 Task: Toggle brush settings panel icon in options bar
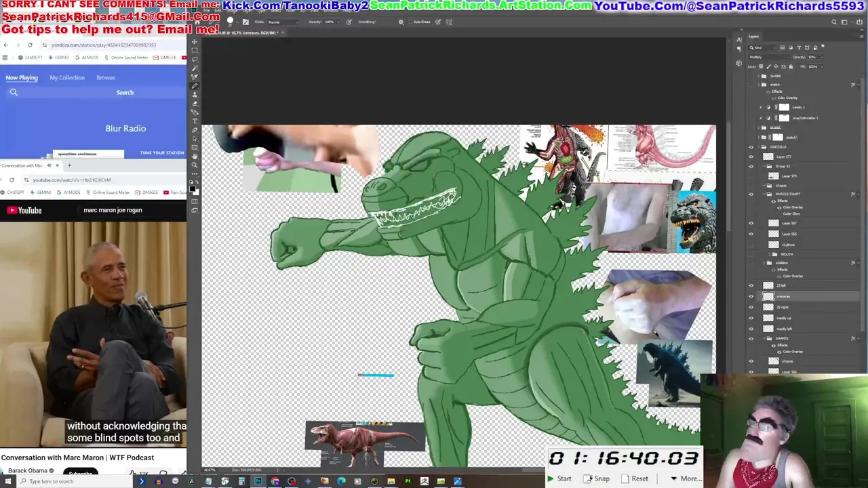245,22
